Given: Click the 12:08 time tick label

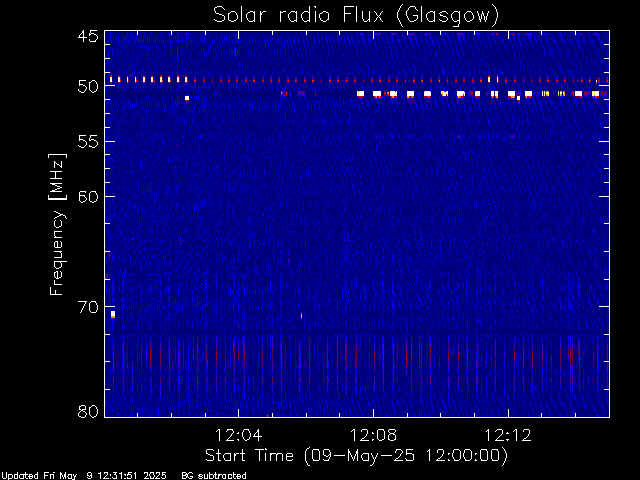Looking at the screenshot, I should pos(373,435).
